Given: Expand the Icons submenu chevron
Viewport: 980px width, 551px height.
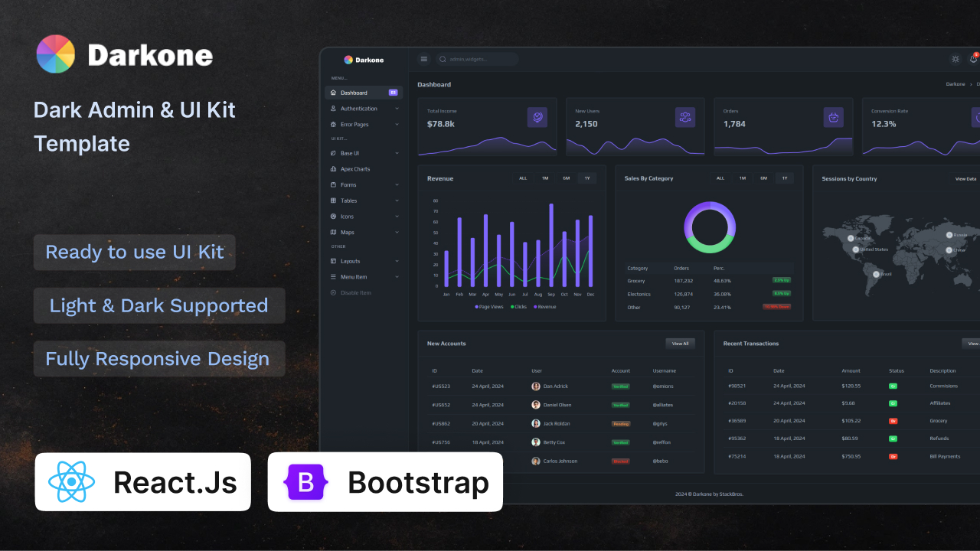Looking at the screenshot, I should coord(397,217).
